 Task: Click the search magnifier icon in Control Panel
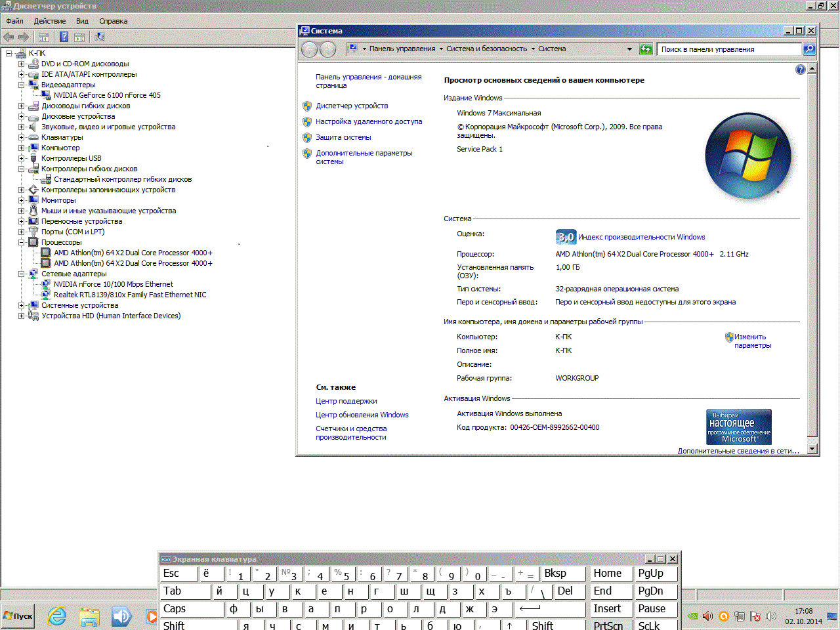[x=809, y=49]
